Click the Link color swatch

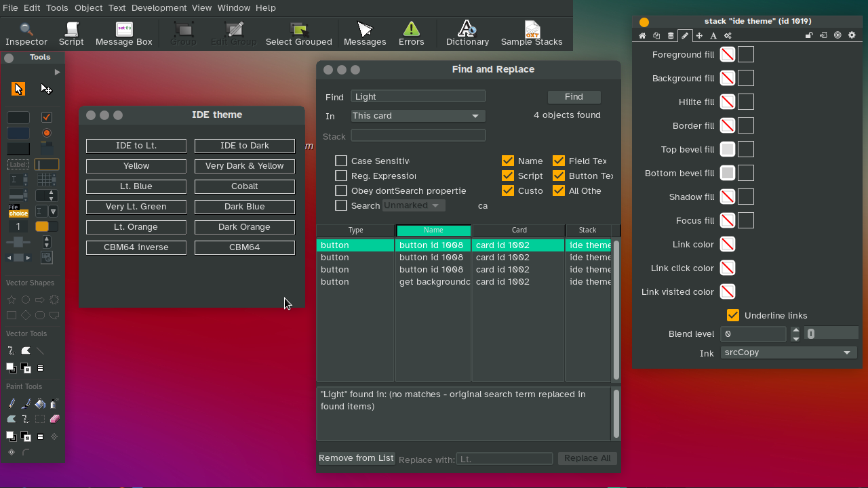pos(727,244)
